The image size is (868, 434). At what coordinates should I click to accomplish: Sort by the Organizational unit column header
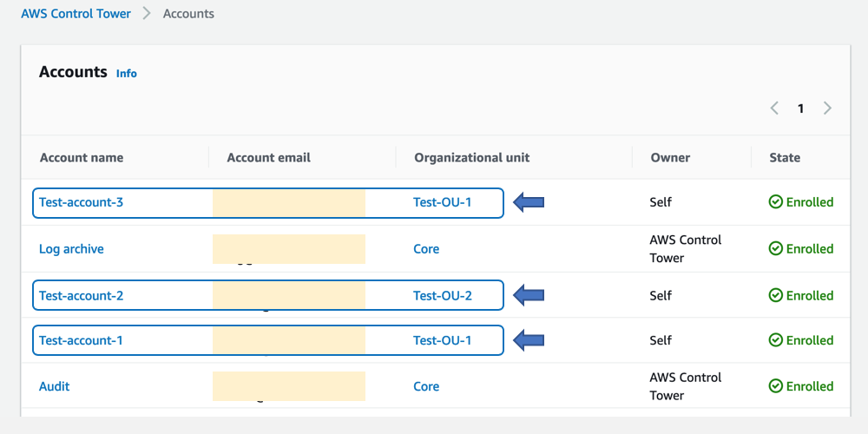tap(471, 157)
